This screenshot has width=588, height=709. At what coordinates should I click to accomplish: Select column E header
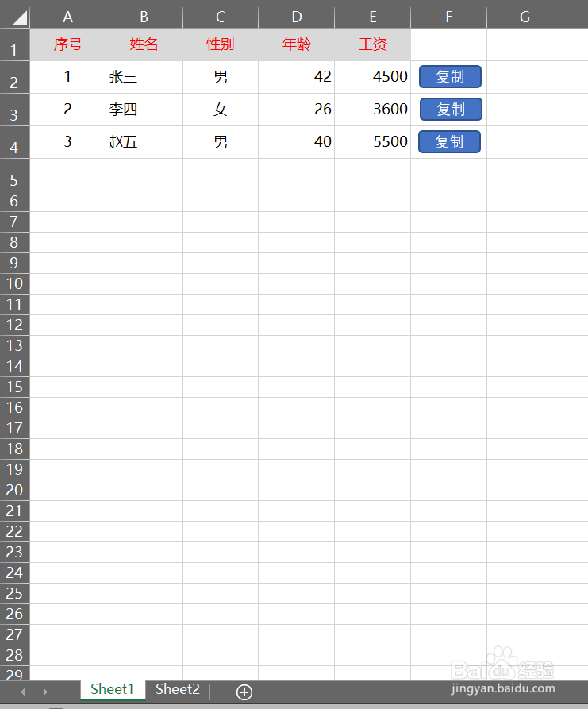coord(373,17)
